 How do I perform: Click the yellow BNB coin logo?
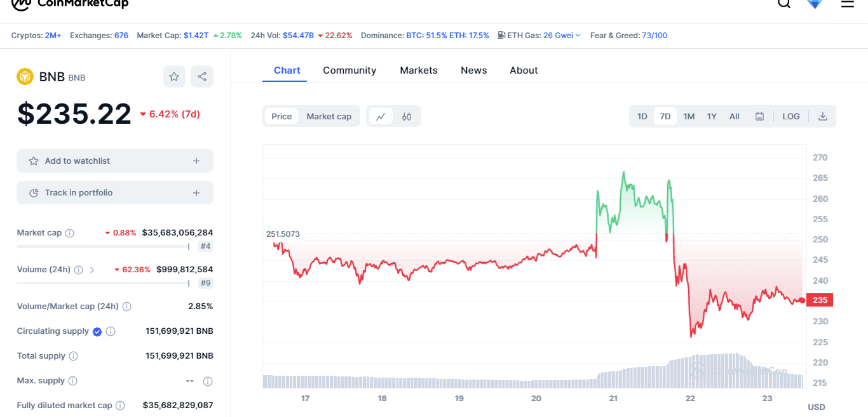tap(25, 77)
